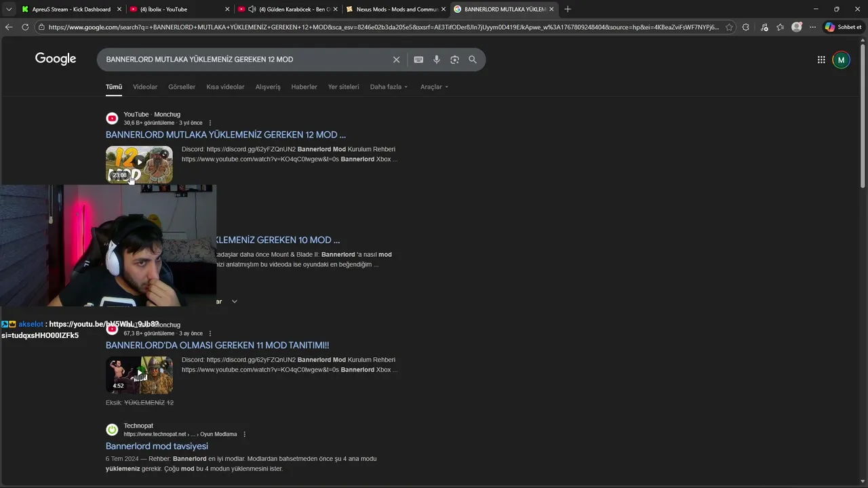868x488 pixels.
Task: Select the 'Görseller' search filter
Action: [182, 87]
